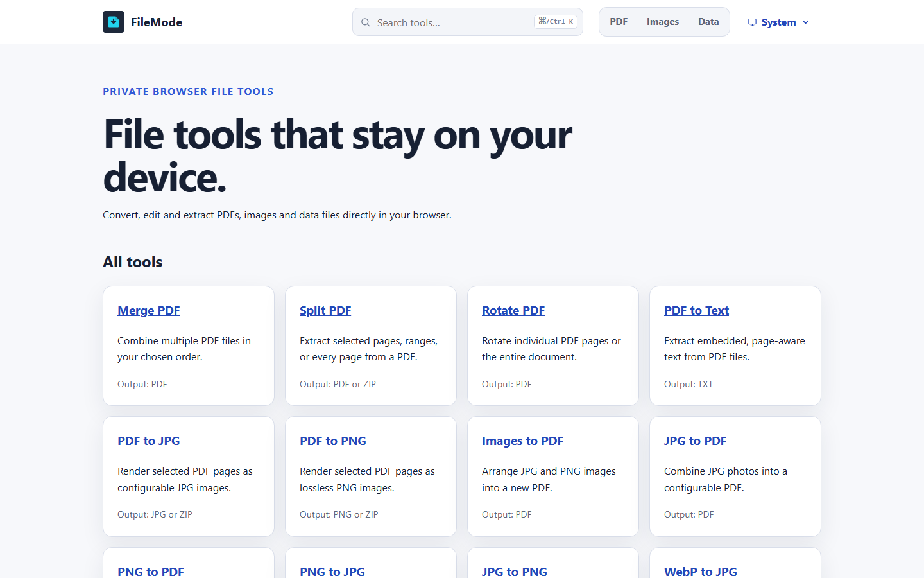Click 'Convert, edit and extract PDFs' subtitle

pos(277,215)
